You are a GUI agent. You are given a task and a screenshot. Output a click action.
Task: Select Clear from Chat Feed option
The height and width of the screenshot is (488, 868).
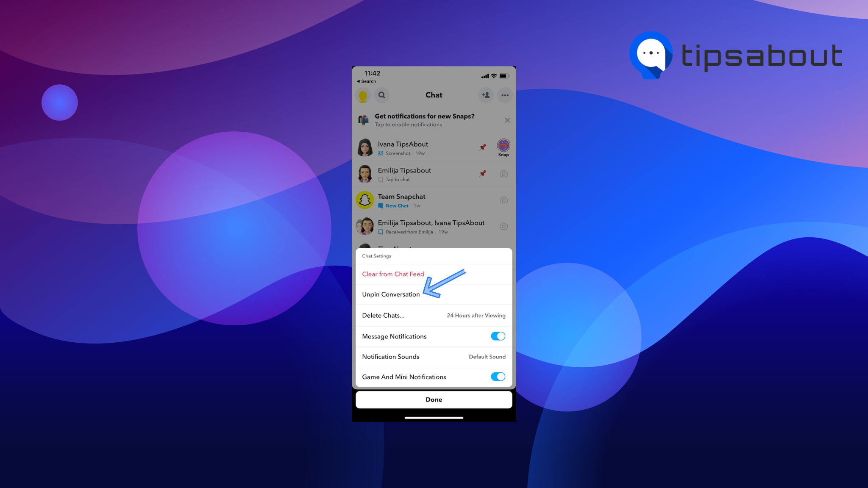(393, 274)
